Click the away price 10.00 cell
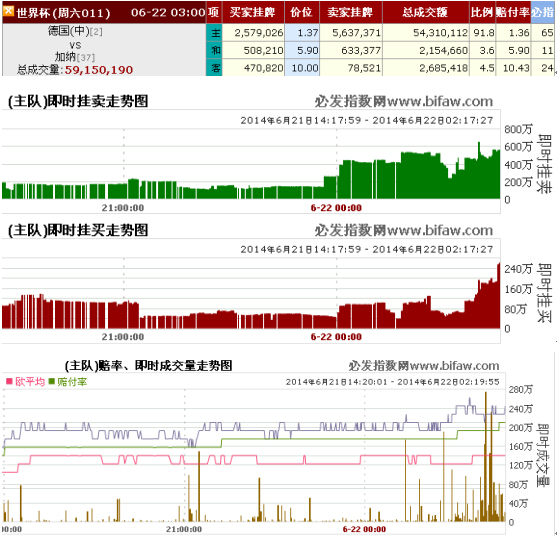 (x=302, y=67)
